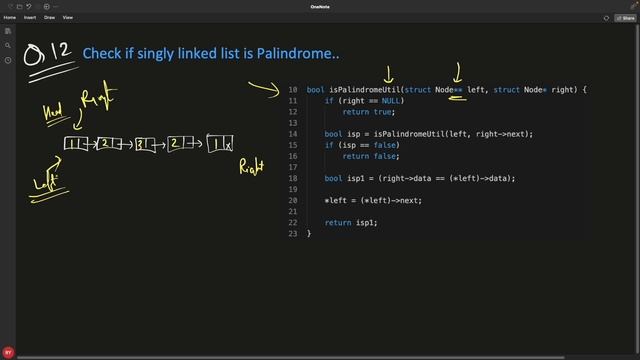Click the line "bool isp1 = (right->data == (*left)->data);"

(x=420, y=178)
